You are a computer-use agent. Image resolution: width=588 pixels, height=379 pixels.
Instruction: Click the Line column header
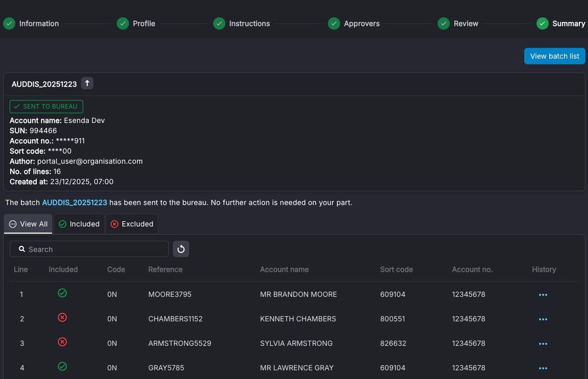pos(20,269)
